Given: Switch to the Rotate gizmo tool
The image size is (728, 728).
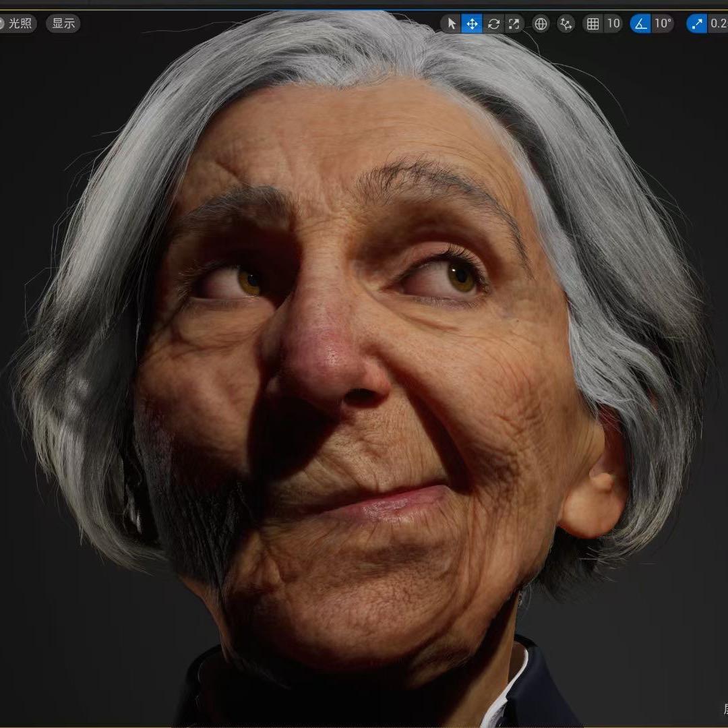Looking at the screenshot, I should 493,24.
